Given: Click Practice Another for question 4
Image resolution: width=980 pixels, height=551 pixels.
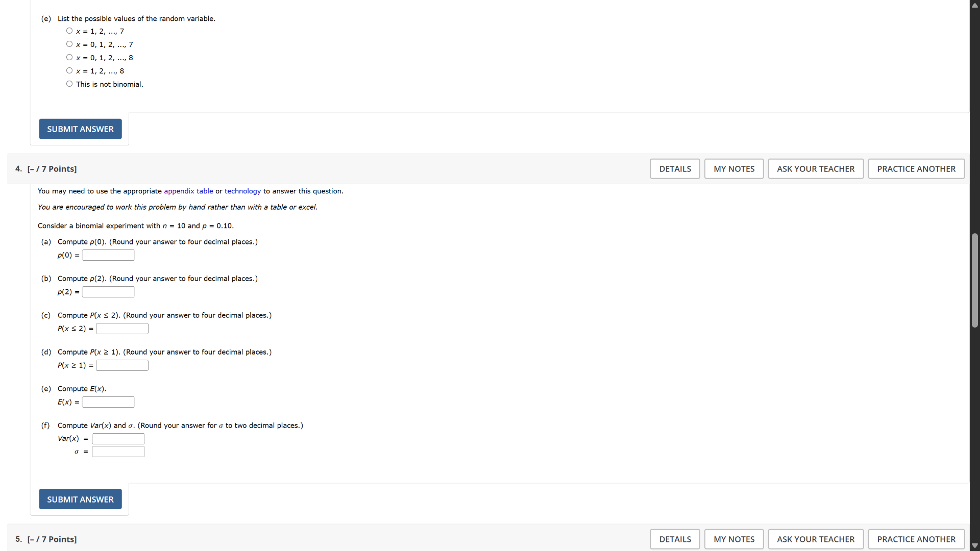Looking at the screenshot, I should click(x=916, y=169).
